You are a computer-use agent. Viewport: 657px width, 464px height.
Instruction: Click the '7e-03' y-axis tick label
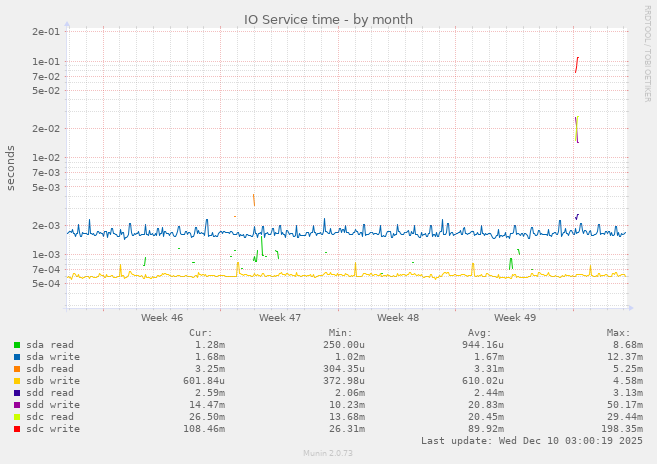tap(46, 173)
